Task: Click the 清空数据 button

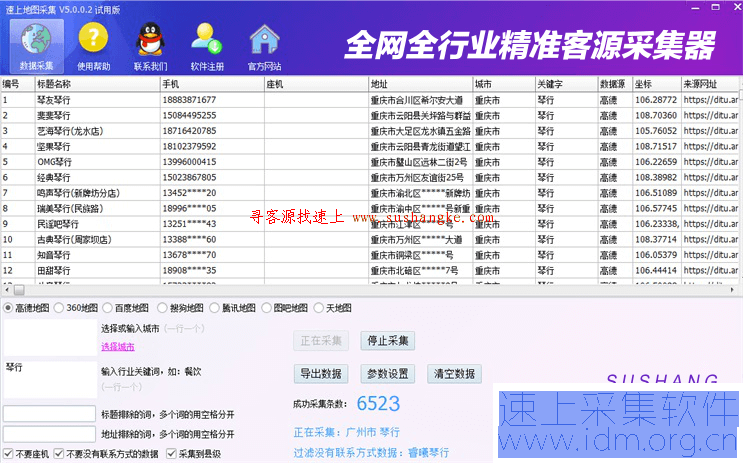Action: (x=454, y=374)
